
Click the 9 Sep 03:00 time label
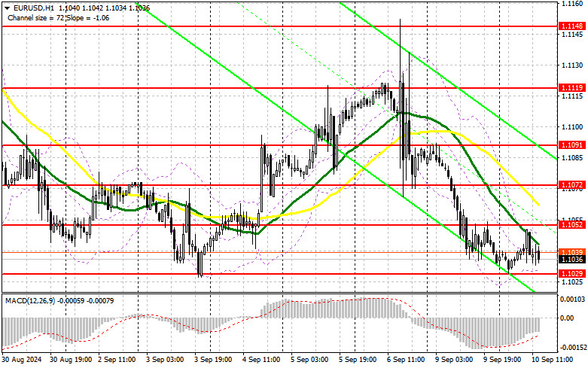point(454,360)
